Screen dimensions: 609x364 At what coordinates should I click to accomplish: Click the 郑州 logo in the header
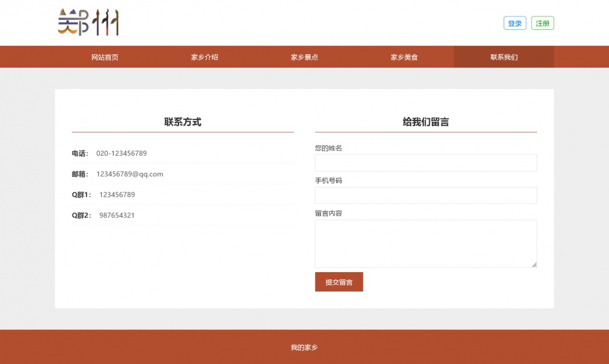coord(88,23)
